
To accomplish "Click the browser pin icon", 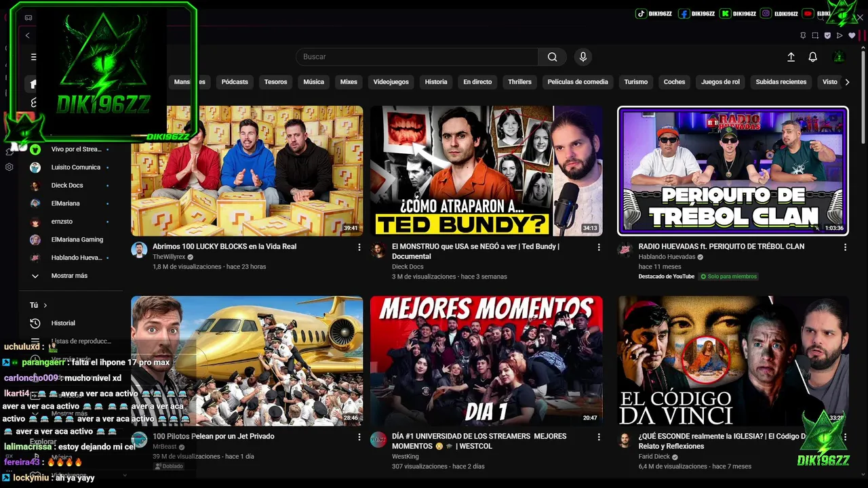I will pyautogui.click(x=803, y=35).
